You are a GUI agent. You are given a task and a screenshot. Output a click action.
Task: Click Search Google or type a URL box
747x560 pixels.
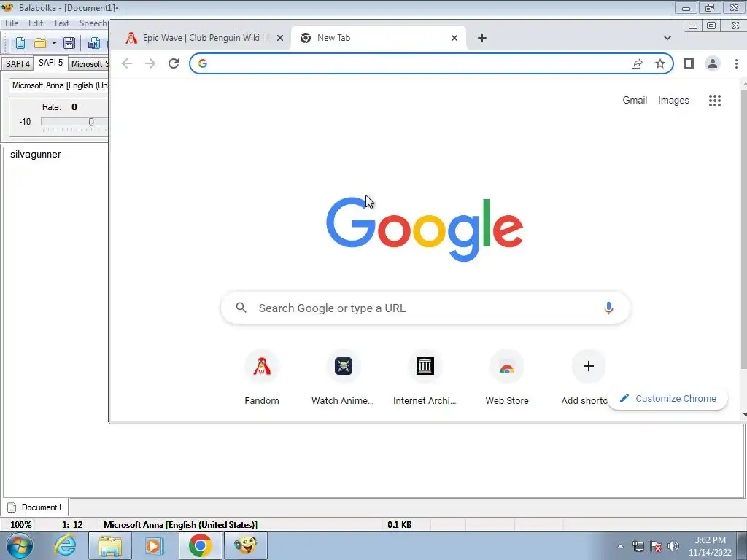coord(425,308)
